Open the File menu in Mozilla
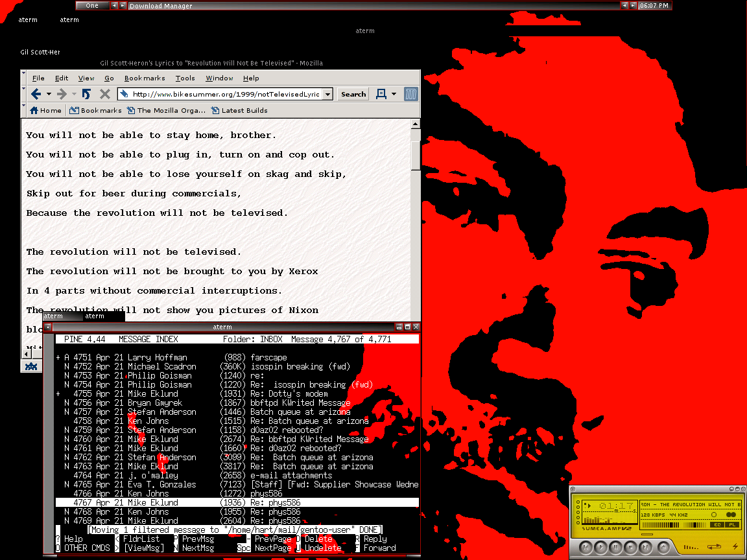Screen dimensions: 747x560 38,78
